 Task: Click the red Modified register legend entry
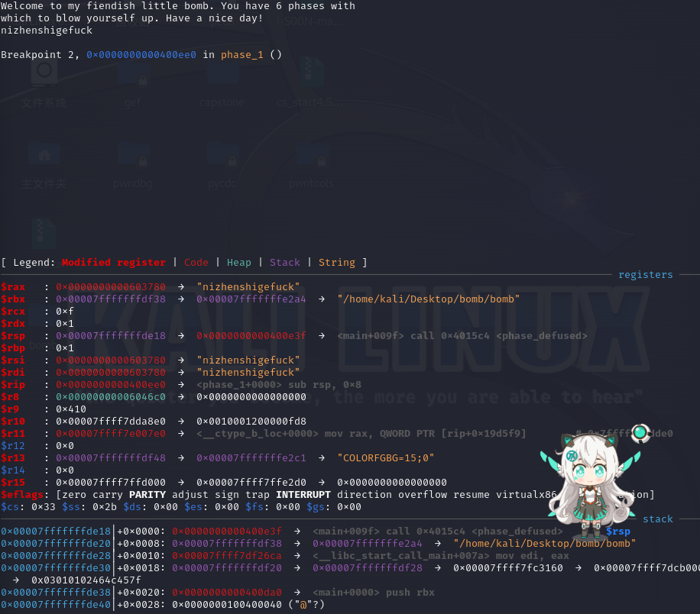pos(113,262)
